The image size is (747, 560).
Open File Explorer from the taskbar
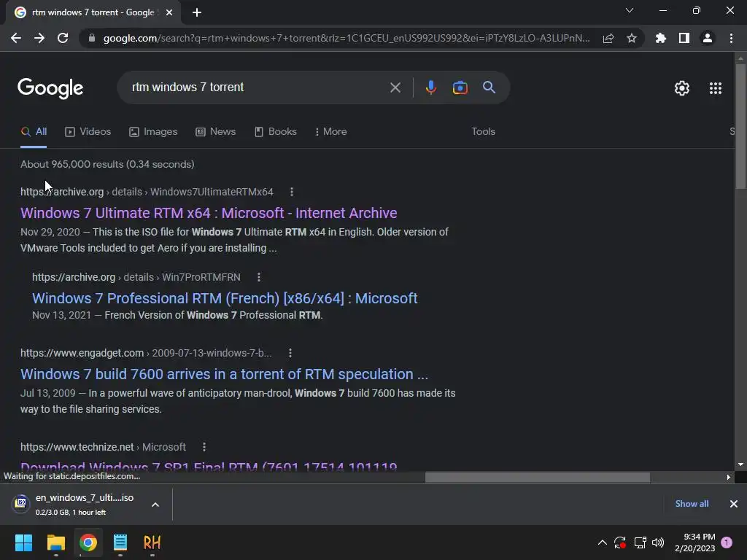coord(55,542)
